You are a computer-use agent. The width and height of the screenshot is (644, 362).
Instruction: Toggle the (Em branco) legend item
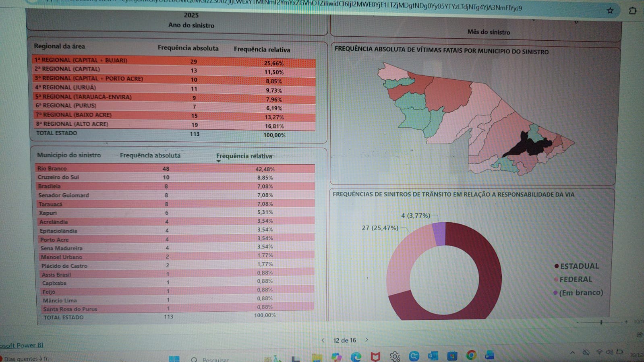tap(580, 293)
